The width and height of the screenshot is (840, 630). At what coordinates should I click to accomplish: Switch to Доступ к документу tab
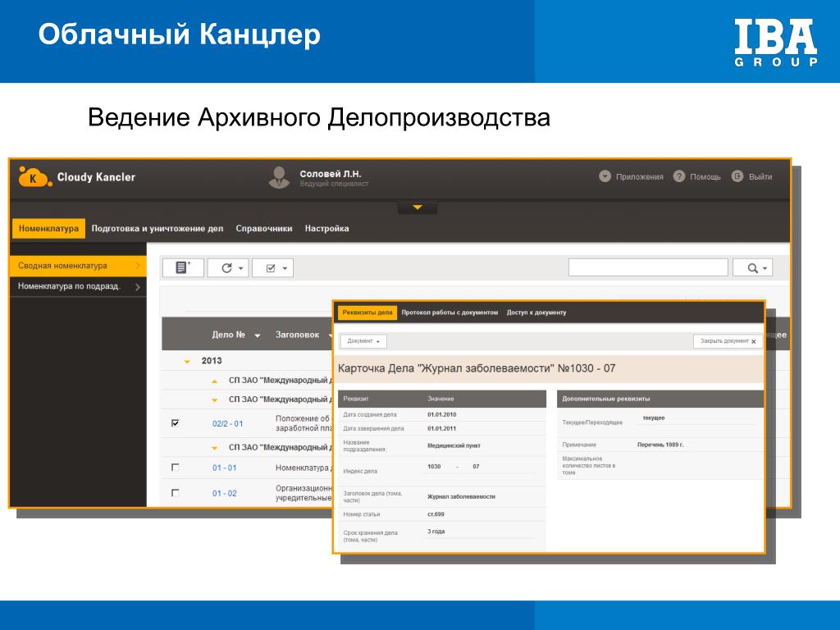pos(536,313)
